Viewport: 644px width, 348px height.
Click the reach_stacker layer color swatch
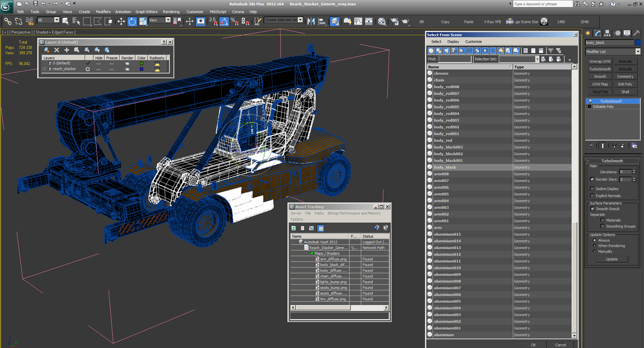[x=141, y=69]
